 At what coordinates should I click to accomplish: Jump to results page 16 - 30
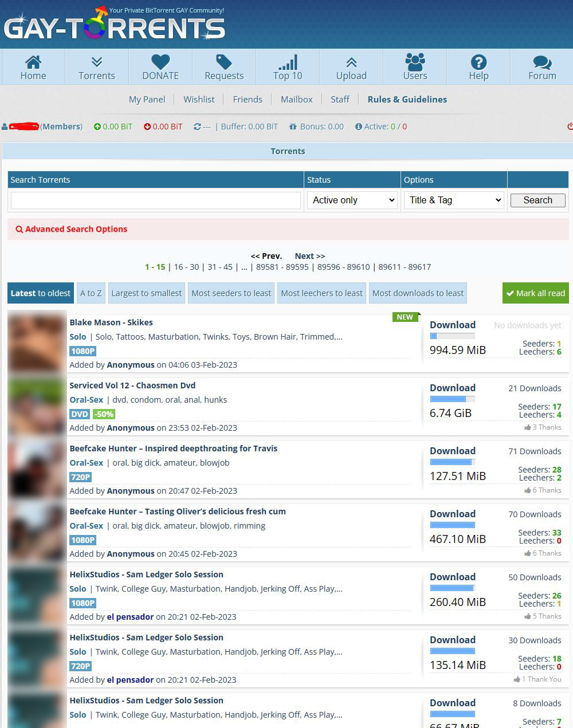coord(187,267)
